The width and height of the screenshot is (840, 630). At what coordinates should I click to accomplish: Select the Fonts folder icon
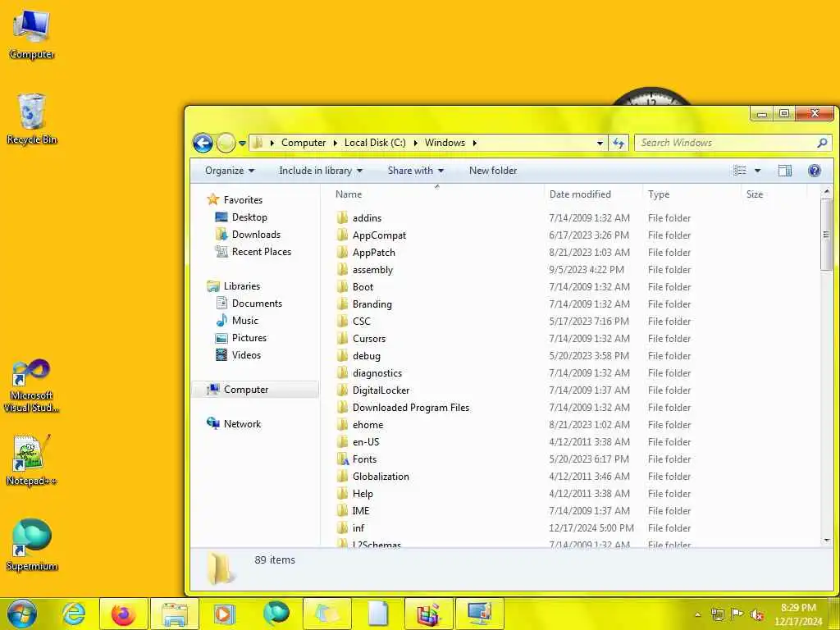[343, 459]
